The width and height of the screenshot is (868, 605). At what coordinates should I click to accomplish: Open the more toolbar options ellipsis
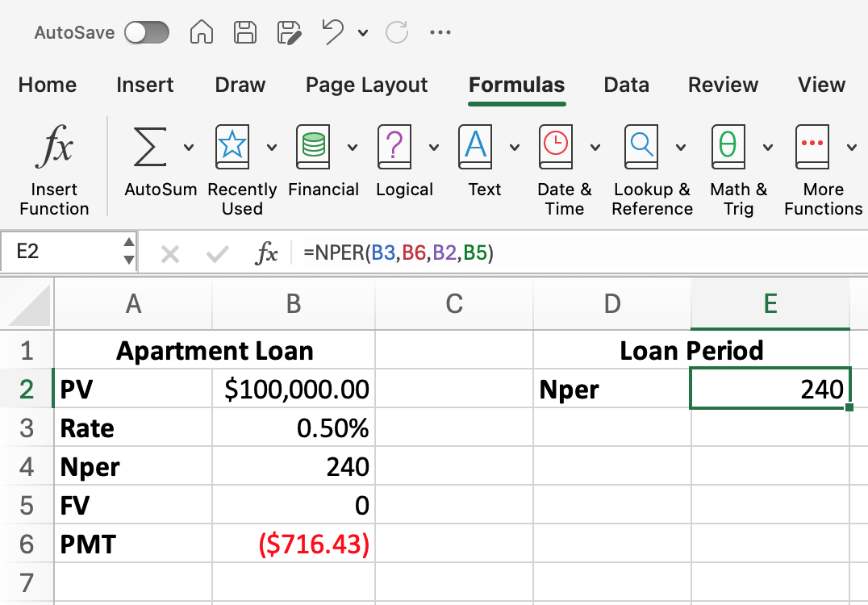[x=440, y=32]
